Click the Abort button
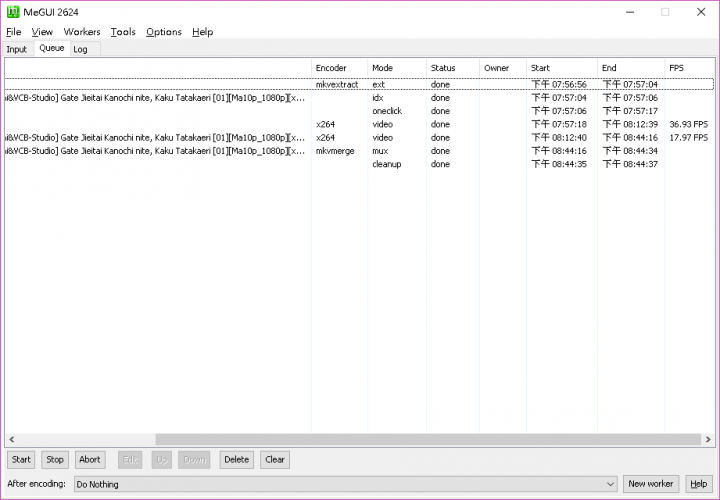This screenshot has width=720, height=500. click(x=90, y=460)
